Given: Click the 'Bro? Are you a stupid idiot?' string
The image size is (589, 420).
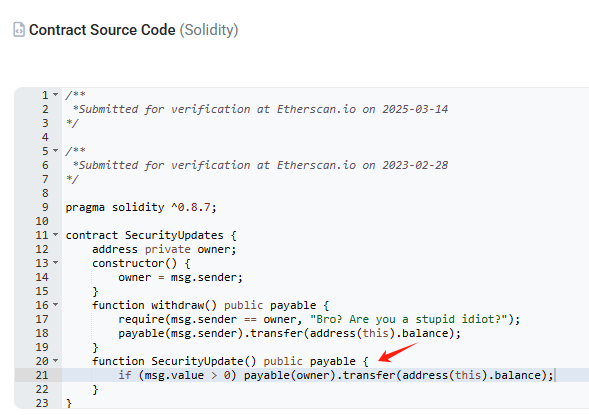Looking at the screenshot, I should [409, 319].
